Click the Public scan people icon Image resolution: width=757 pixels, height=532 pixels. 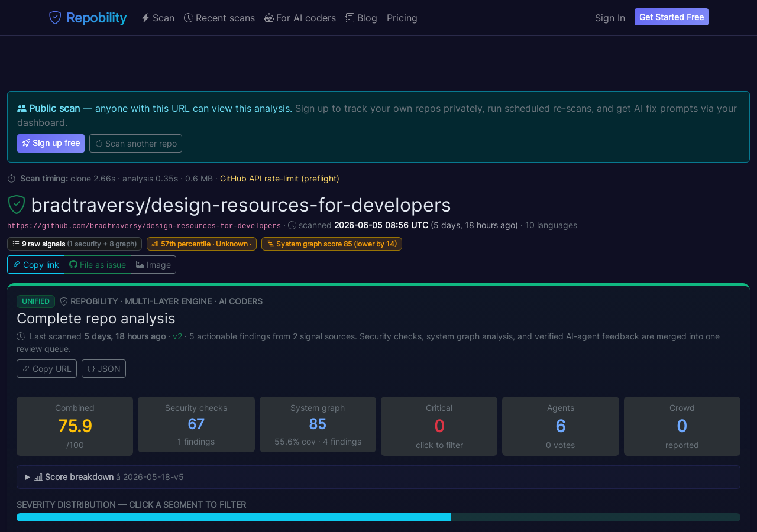pos(22,108)
